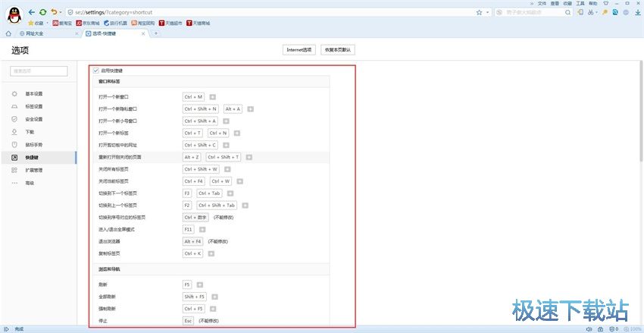This screenshot has width=644, height=333.
Task: Open the undo arrow's dropdown
Action: [61, 13]
